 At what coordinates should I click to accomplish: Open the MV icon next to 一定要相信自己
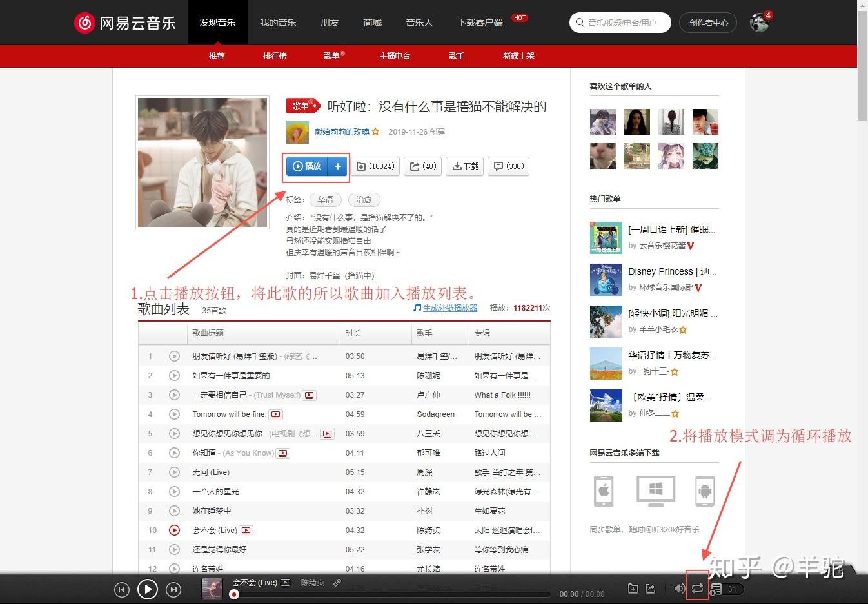[310, 395]
